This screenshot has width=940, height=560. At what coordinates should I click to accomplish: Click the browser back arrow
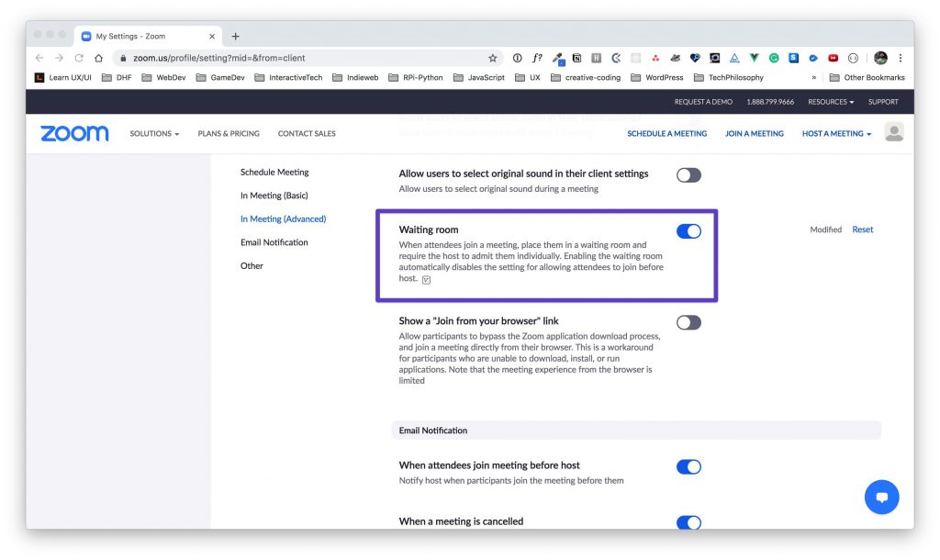pyautogui.click(x=39, y=58)
